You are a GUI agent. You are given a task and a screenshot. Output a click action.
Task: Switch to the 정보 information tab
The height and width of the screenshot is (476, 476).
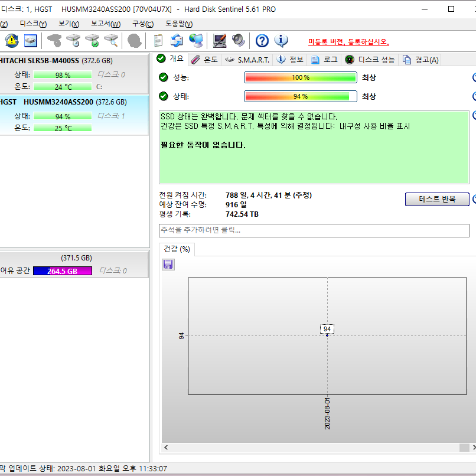(x=290, y=60)
